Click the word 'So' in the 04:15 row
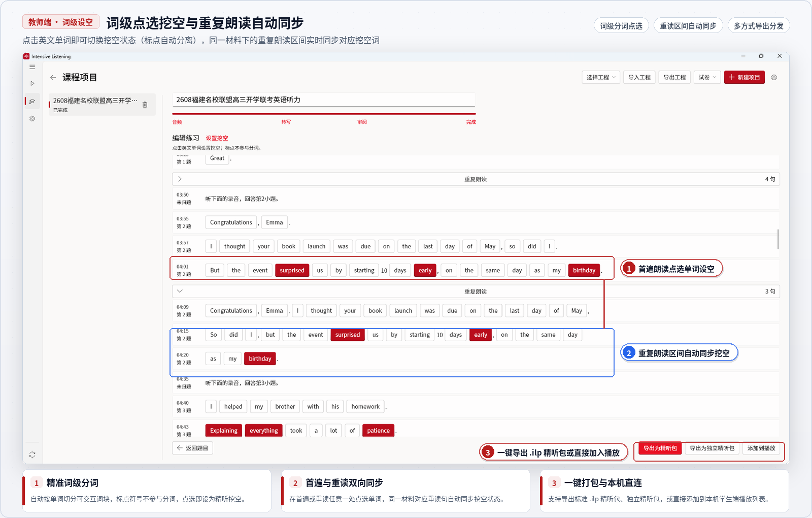The width and height of the screenshot is (812, 518). [x=214, y=335]
